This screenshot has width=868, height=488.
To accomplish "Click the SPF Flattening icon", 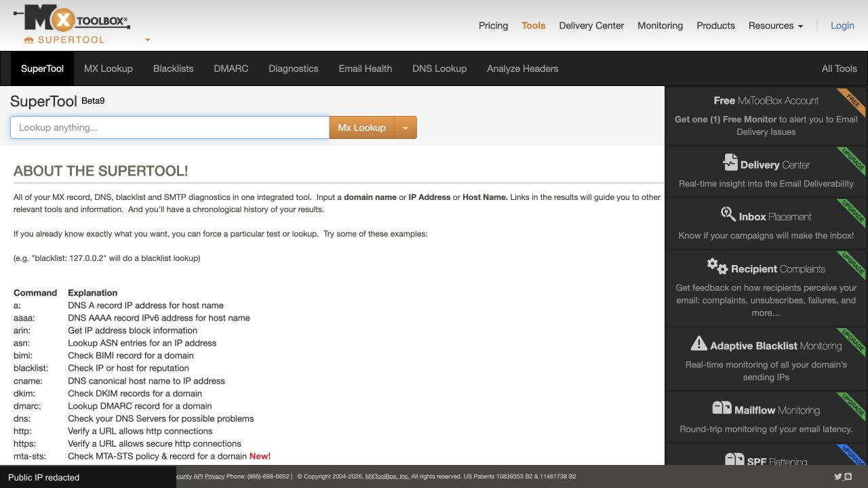I will click(734, 460).
